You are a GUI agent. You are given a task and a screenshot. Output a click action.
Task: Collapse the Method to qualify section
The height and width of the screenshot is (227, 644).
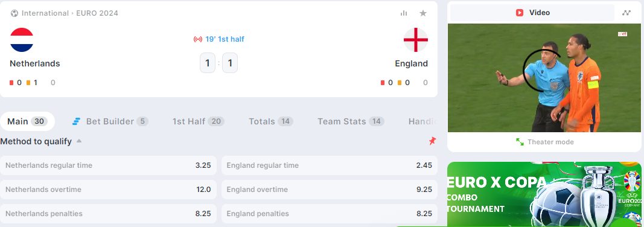79,141
